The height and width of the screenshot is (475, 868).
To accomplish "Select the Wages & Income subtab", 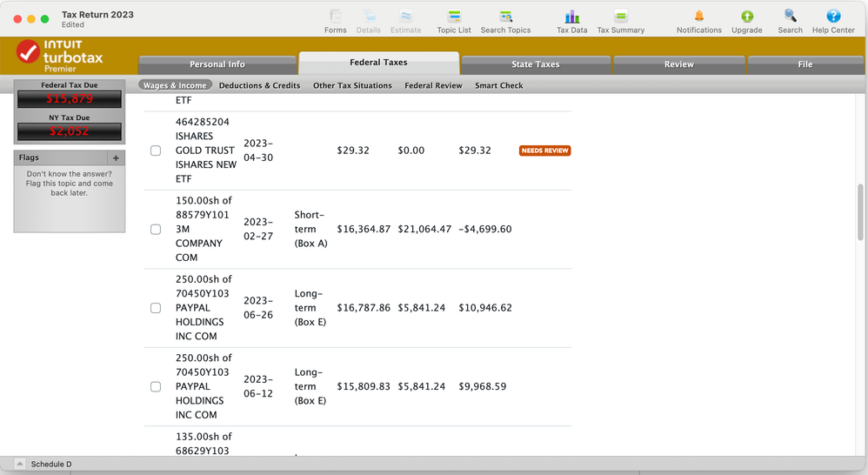I will pyautogui.click(x=175, y=85).
